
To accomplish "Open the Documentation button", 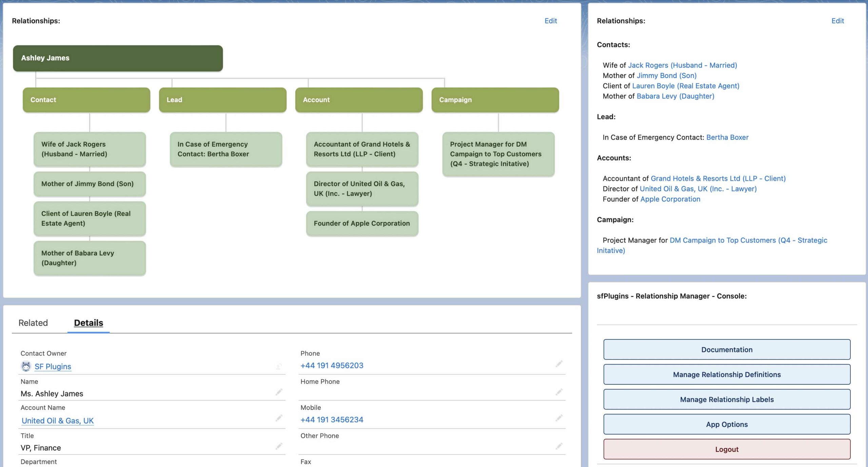I will pyautogui.click(x=727, y=349).
